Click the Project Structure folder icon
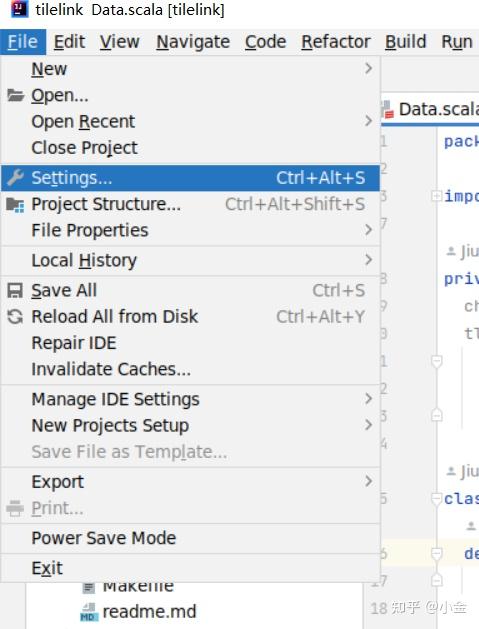The width and height of the screenshot is (479, 629). coord(15,205)
